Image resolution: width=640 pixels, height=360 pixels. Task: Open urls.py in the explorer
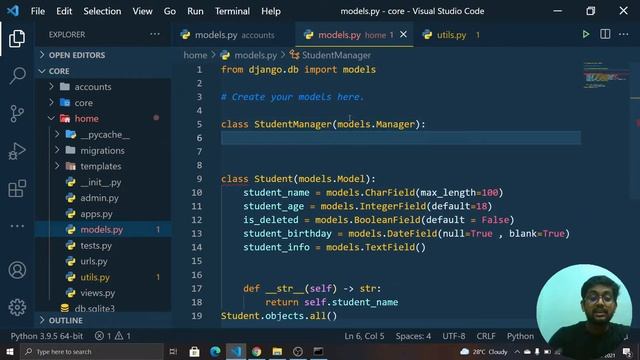(94, 261)
